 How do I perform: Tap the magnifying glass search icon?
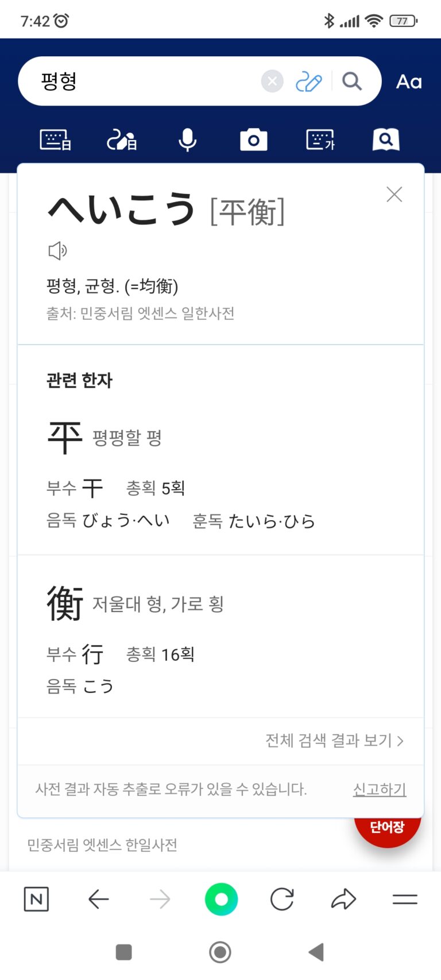352,82
